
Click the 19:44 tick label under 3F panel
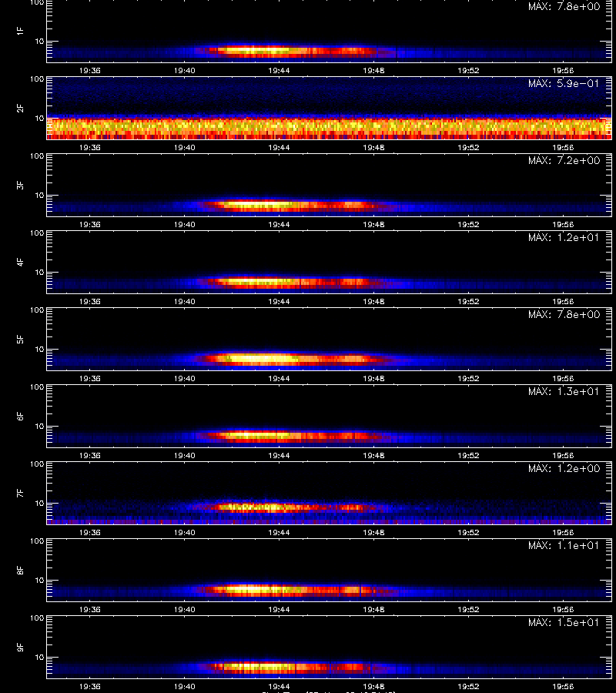[x=279, y=225]
